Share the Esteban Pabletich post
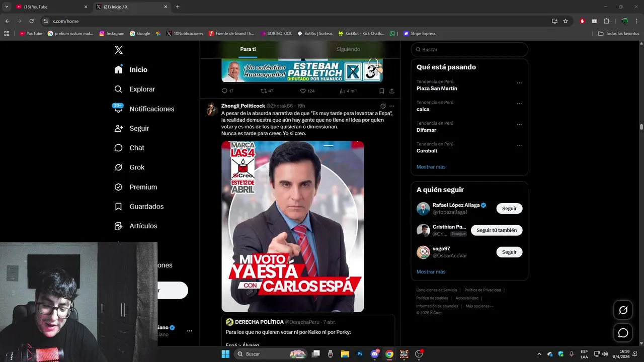Image resolution: width=644 pixels, height=362 pixels. pos(391,91)
